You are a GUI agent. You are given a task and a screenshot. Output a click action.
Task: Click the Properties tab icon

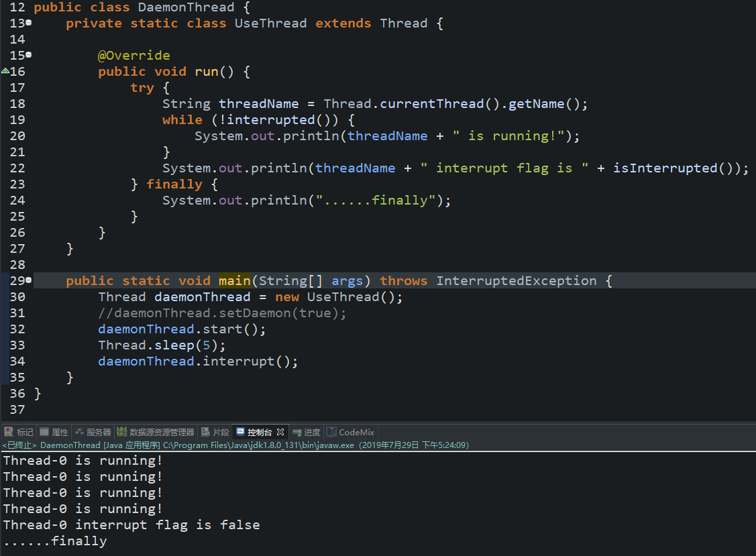pyautogui.click(x=44, y=431)
